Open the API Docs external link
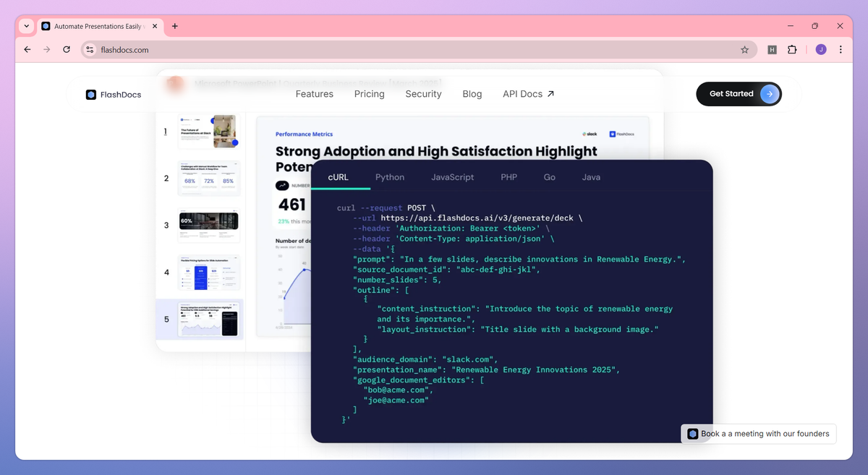Screen dimensions: 868x475 pyautogui.click(x=529, y=94)
